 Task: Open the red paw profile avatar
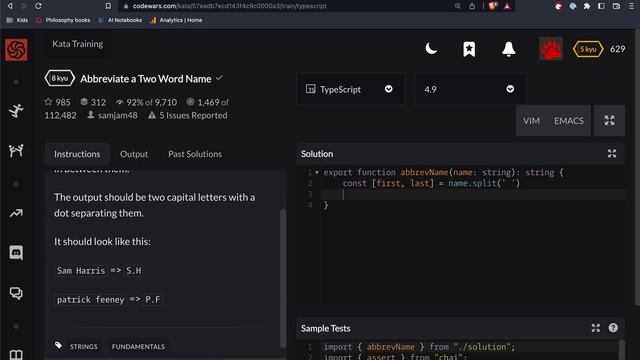coord(551,49)
